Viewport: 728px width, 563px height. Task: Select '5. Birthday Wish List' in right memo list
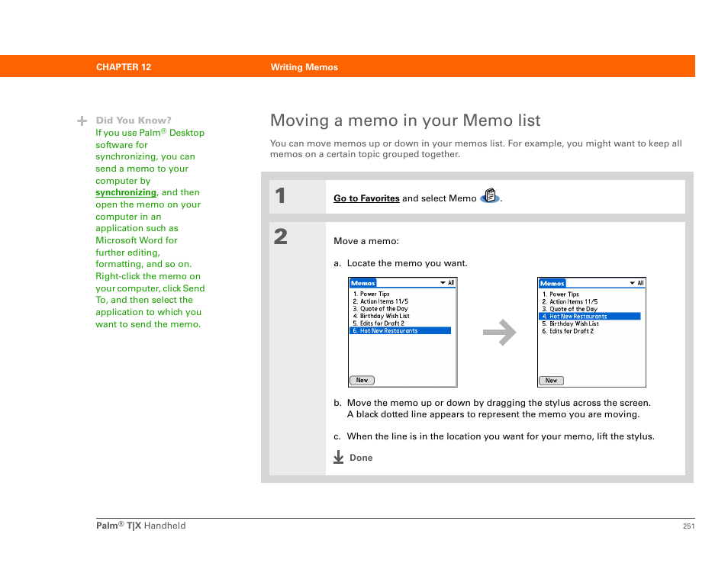tap(571, 324)
